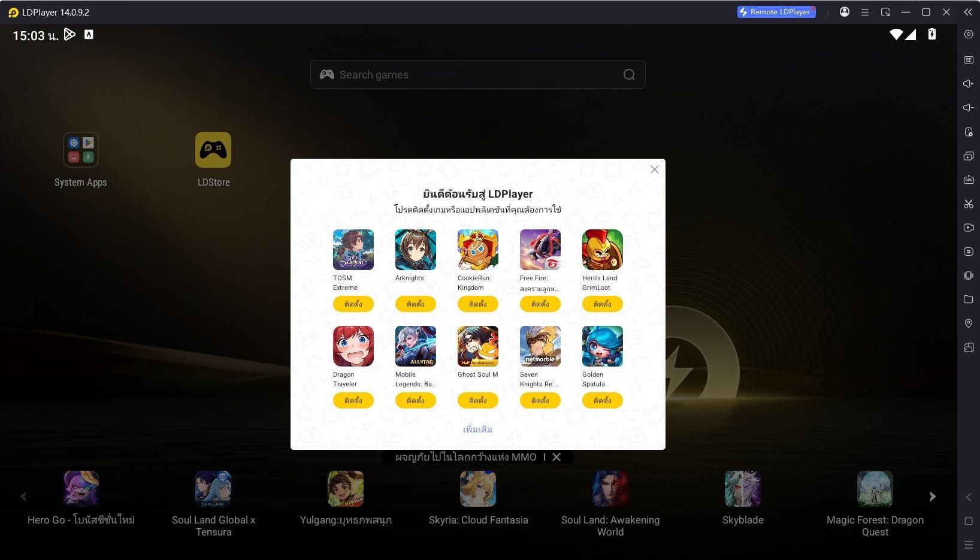
Task: Open the account profile icon in the title bar
Action: click(x=845, y=12)
